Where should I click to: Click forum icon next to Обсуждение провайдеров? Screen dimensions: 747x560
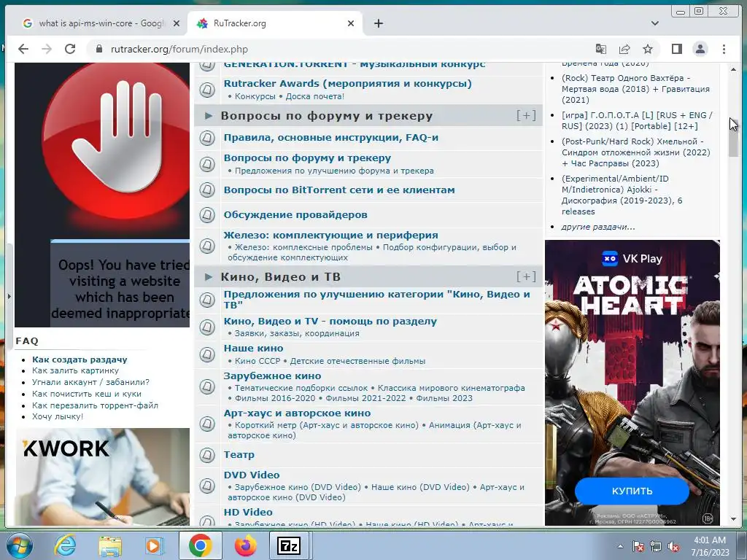(206, 215)
